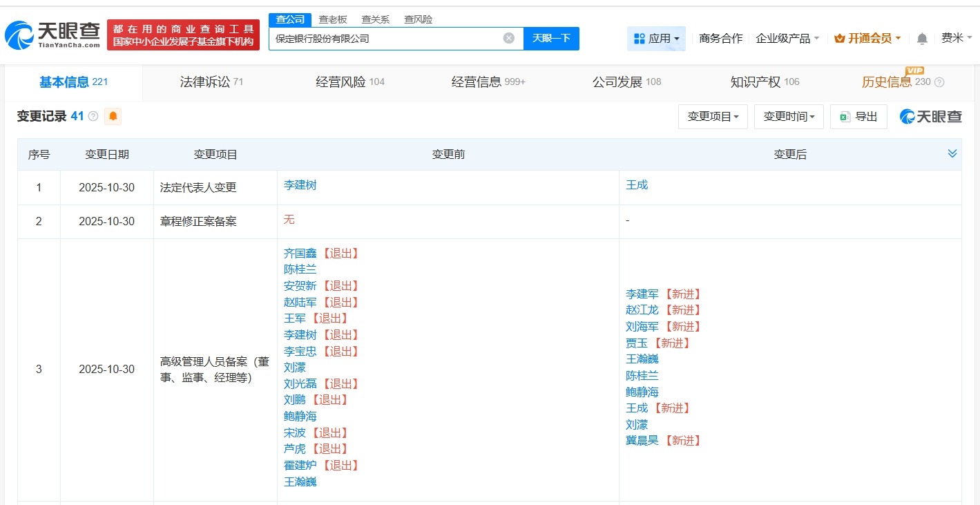Select the 查老板 search tab
The image size is (980, 505).
(x=332, y=19)
